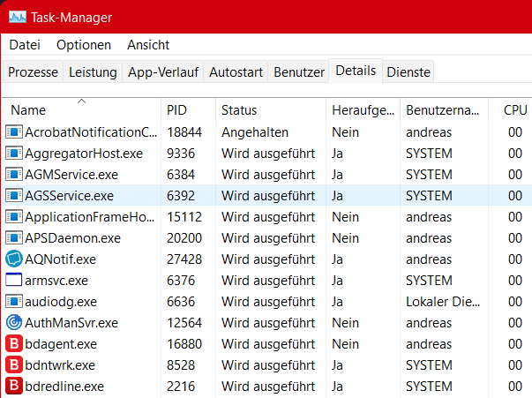Switch to the Dienste tab
Viewport: 532px width, 398px height.
408,72
